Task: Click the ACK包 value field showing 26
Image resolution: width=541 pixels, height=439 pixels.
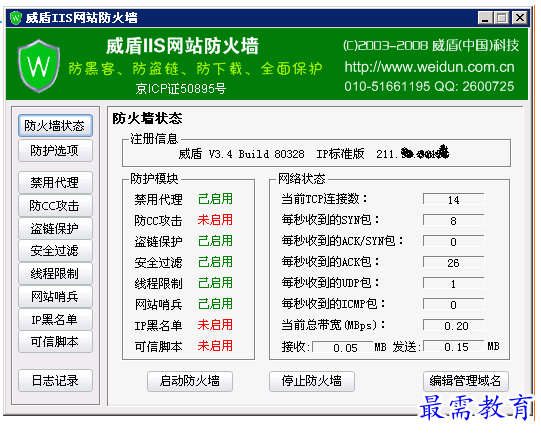Action: coord(454,263)
